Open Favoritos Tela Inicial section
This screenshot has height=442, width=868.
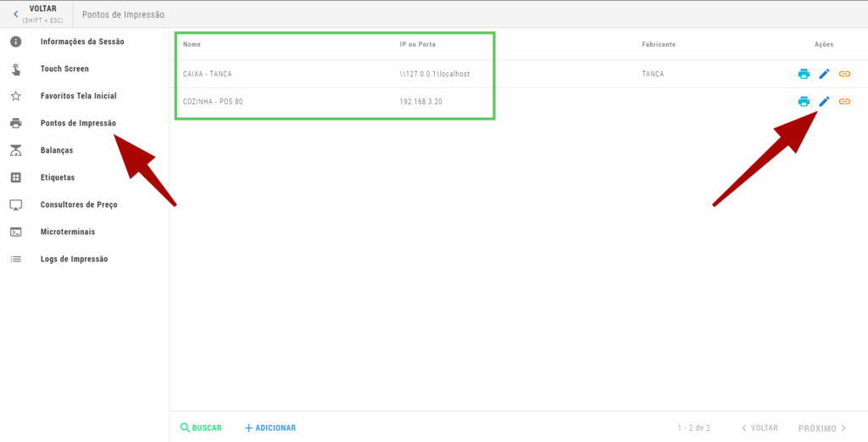[78, 96]
